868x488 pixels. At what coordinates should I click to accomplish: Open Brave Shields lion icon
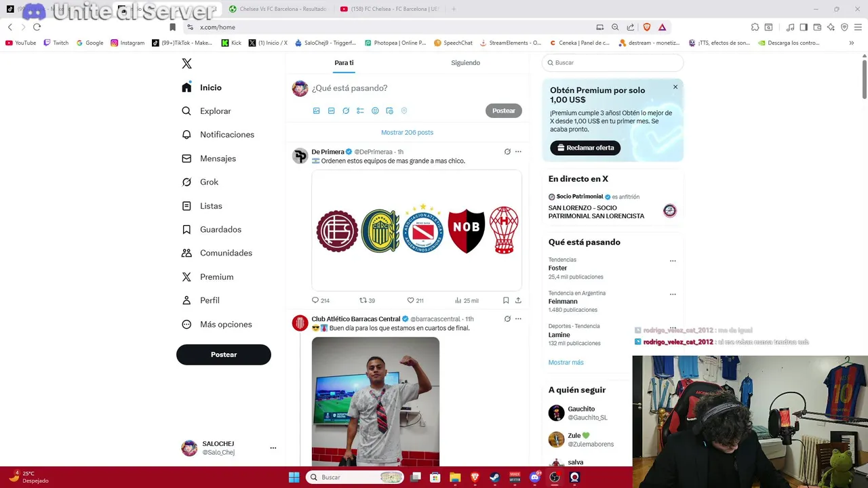pos(647,27)
